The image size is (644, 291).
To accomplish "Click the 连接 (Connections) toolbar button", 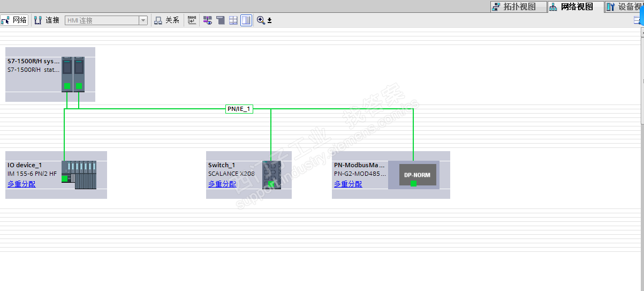I will pyautogui.click(x=47, y=20).
